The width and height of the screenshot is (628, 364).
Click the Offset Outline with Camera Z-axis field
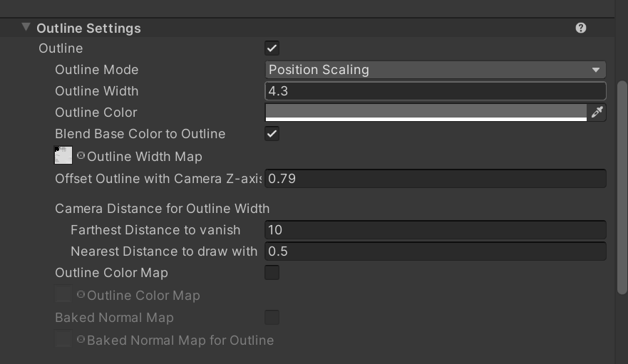pos(435,179)
